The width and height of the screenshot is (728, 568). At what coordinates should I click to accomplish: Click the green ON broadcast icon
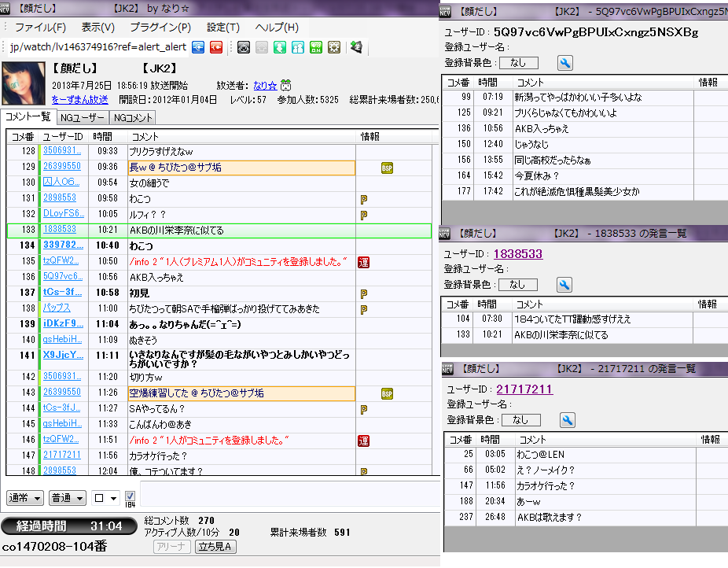316,47
